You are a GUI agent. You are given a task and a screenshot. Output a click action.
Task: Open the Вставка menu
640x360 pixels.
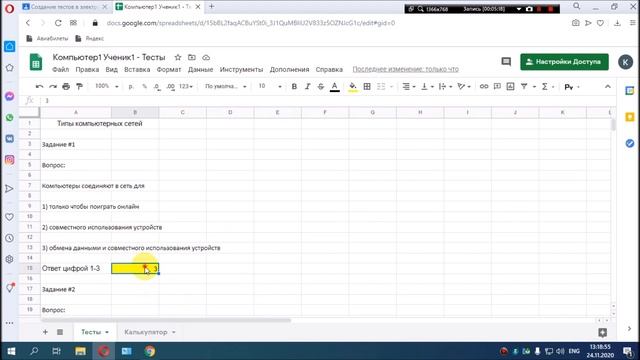(137, 69)
